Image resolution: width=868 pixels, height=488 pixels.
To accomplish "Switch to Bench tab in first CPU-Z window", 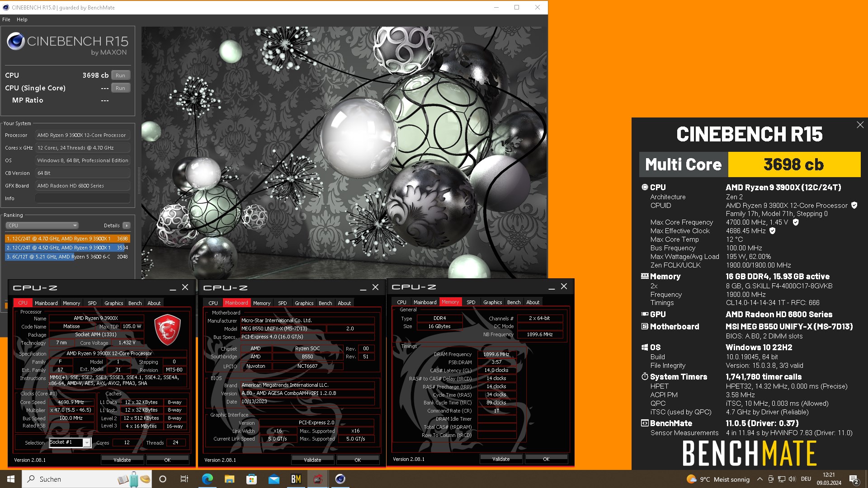I will (x=135, y=303).
